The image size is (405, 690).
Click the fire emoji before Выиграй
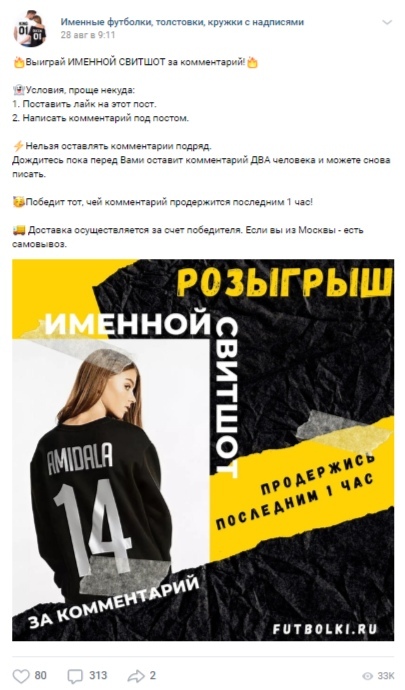[x=18, y=63]
